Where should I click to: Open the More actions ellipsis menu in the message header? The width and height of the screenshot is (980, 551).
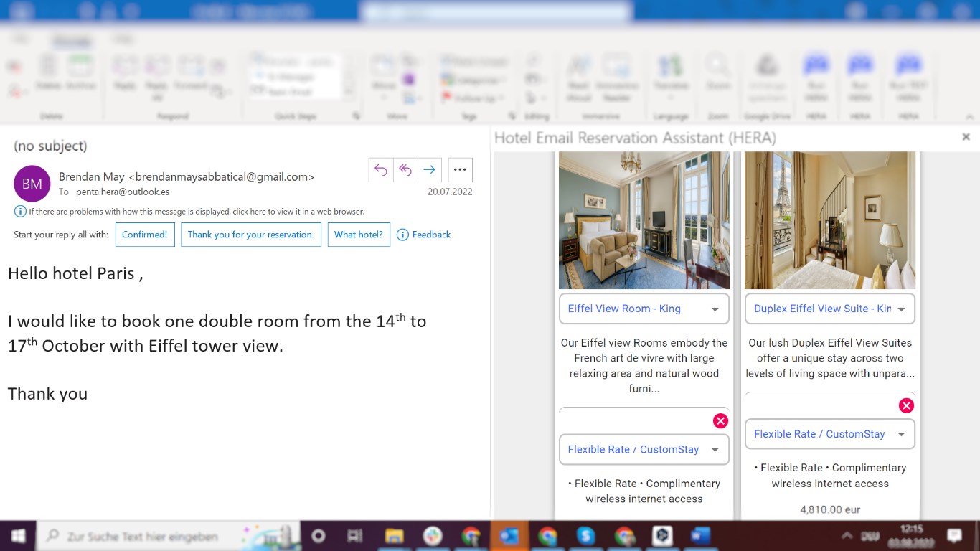(460, 170)
